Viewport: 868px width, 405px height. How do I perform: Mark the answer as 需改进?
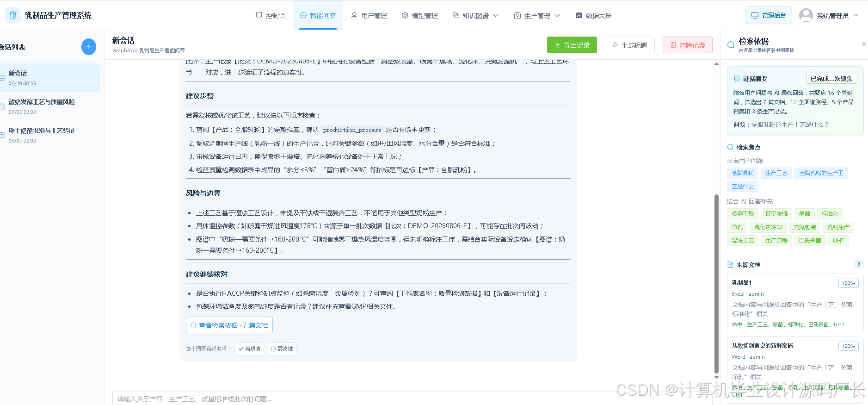point(282,349)
